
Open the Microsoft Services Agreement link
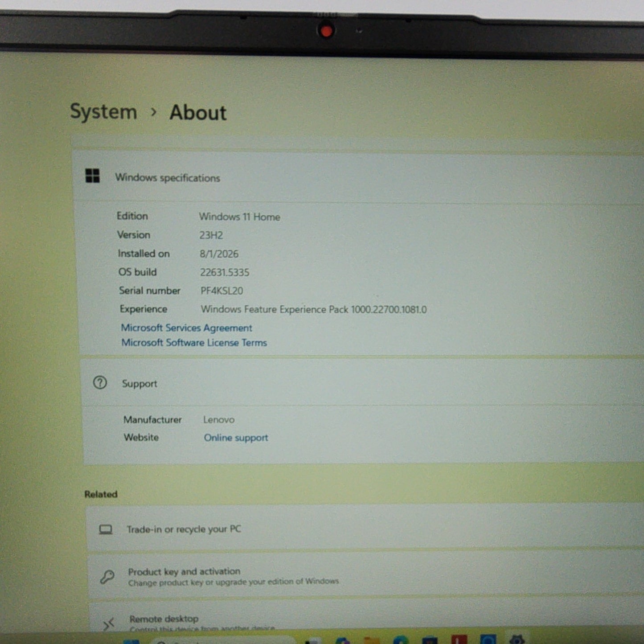186,328
